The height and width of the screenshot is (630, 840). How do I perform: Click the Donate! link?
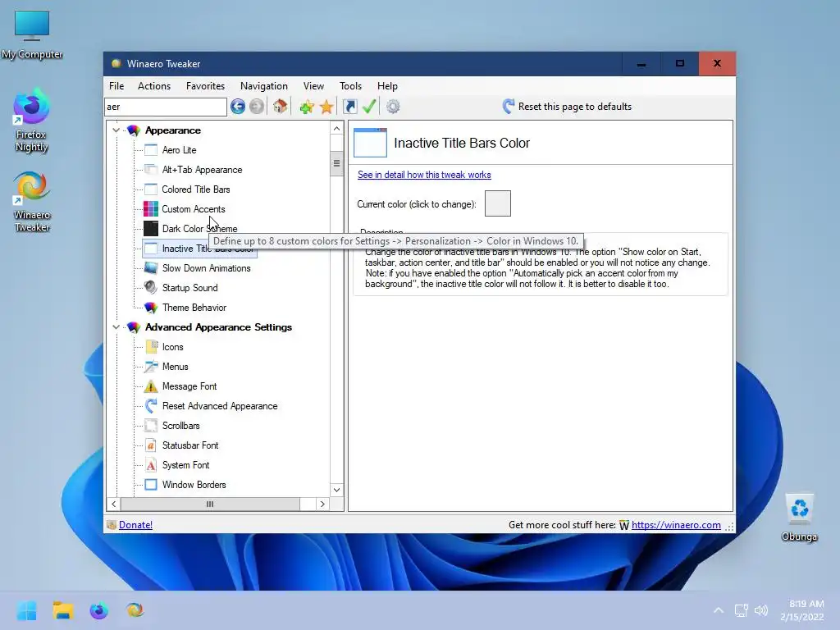click(135, 525)
